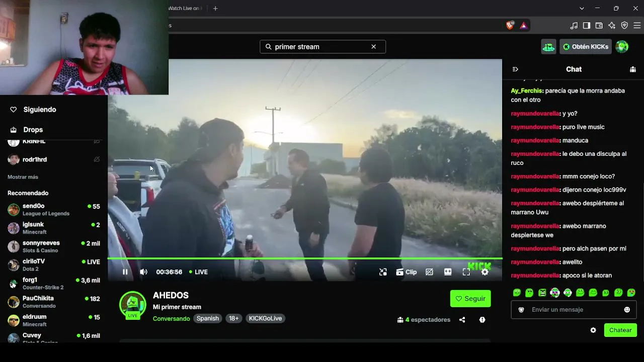Toggle theater mode in the player
644x362 pixels.
(448, 272)
